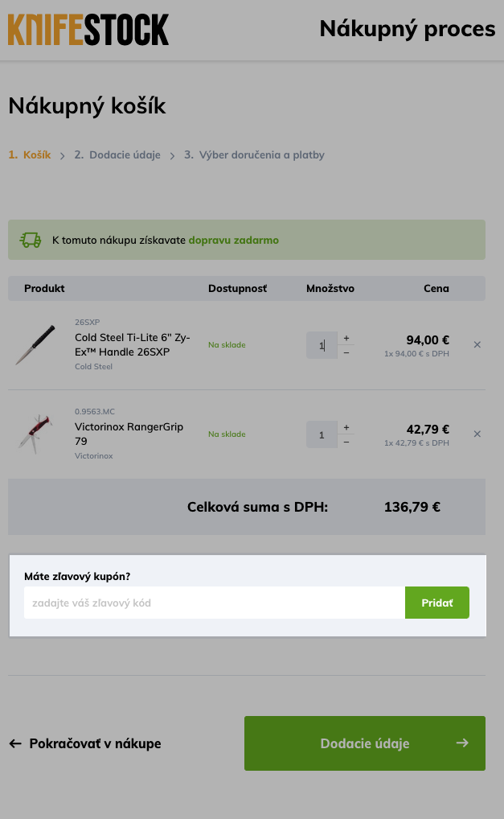Click the Victorinox RangerGrip quantity field
Image resolution: width=504 pixels, height=819 pixels.
click(322, 434)
